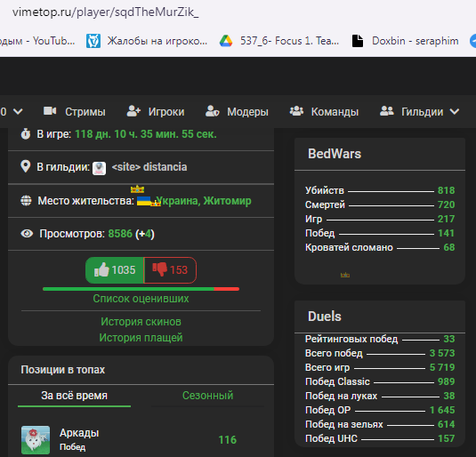Image resolution: width=476 pixels, height=457 pixels.
Task: Click BedWars Смертей value 720
Action: 446,204
